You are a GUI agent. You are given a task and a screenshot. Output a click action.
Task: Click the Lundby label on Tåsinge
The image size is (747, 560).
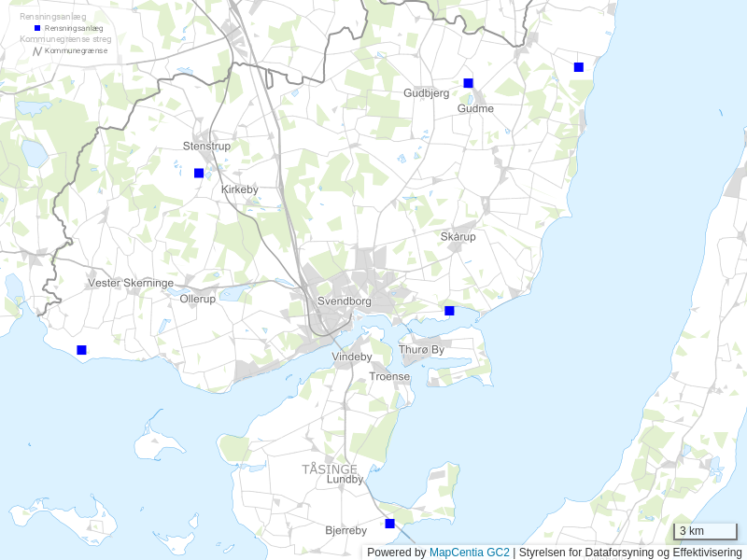point(345,480)
